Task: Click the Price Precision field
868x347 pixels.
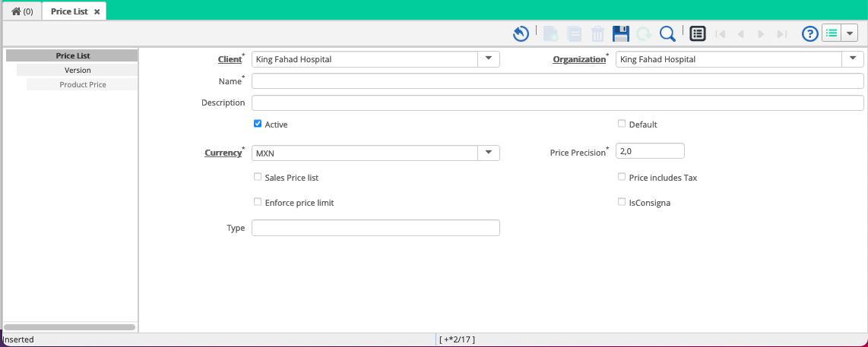Action: point(650,150)
